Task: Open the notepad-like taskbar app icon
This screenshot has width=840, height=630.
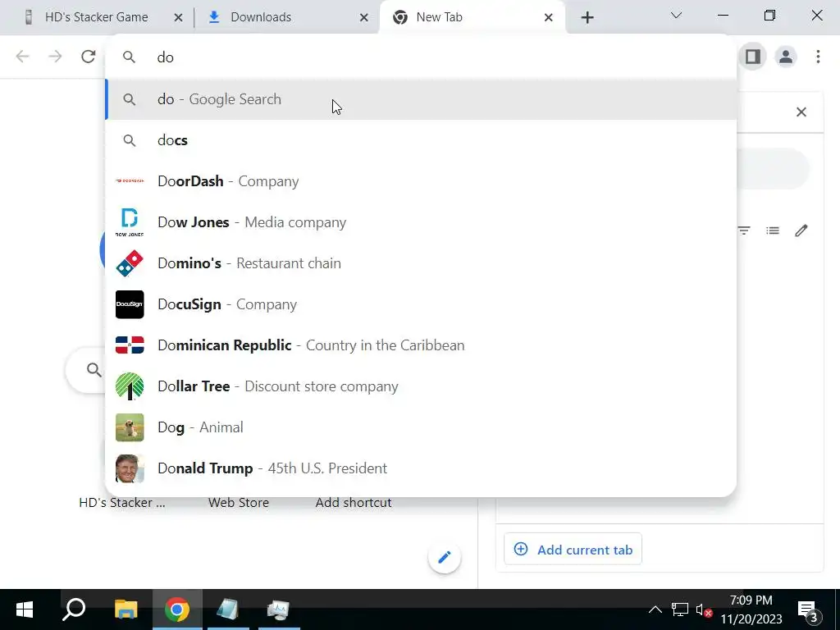Action: pyautogui.click(x=228, y=609)
